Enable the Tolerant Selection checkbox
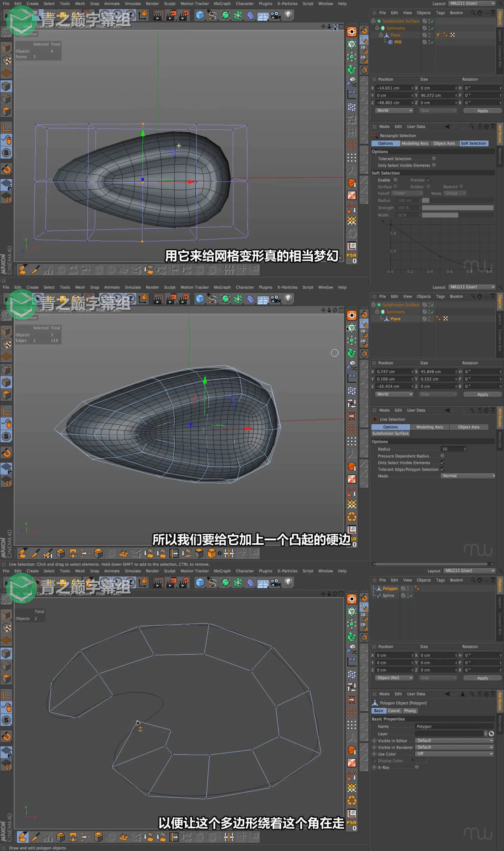 click(x=434, y=159)
